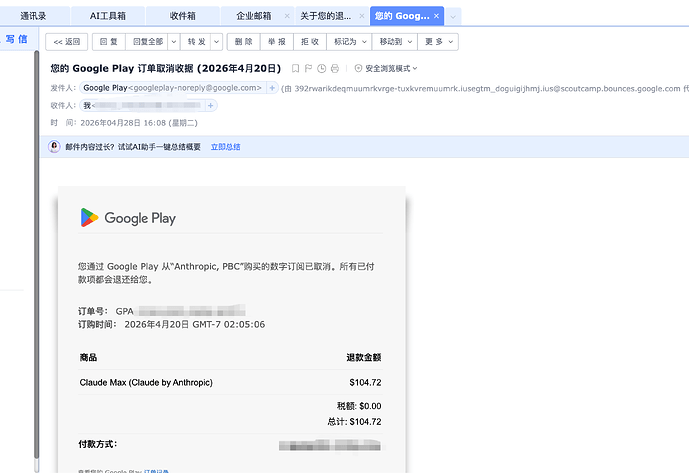
Task: Click the sender address googleplay-noreply@google.com
Action: (196, 88)
